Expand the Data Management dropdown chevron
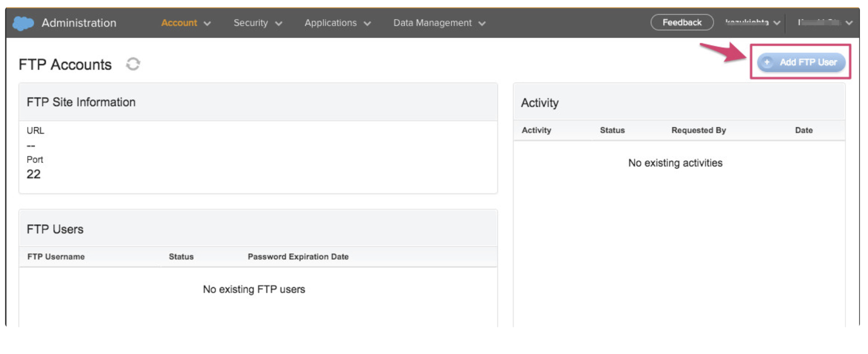Viewport: 868px width, 354px height. click(482, 24)
